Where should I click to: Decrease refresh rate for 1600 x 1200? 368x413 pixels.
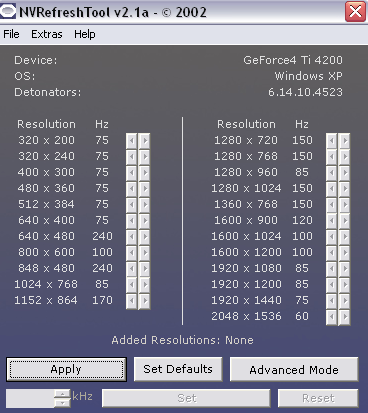(x=332, y=253)
